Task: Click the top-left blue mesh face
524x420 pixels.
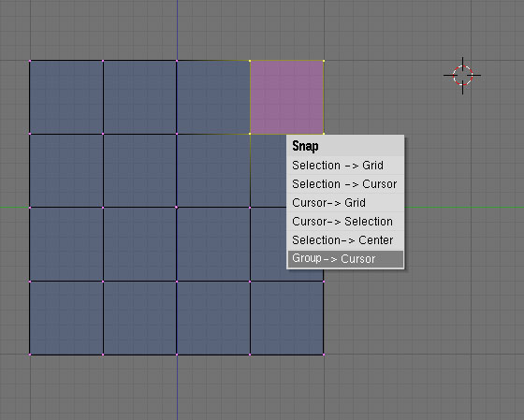Action: pos(66,97)
